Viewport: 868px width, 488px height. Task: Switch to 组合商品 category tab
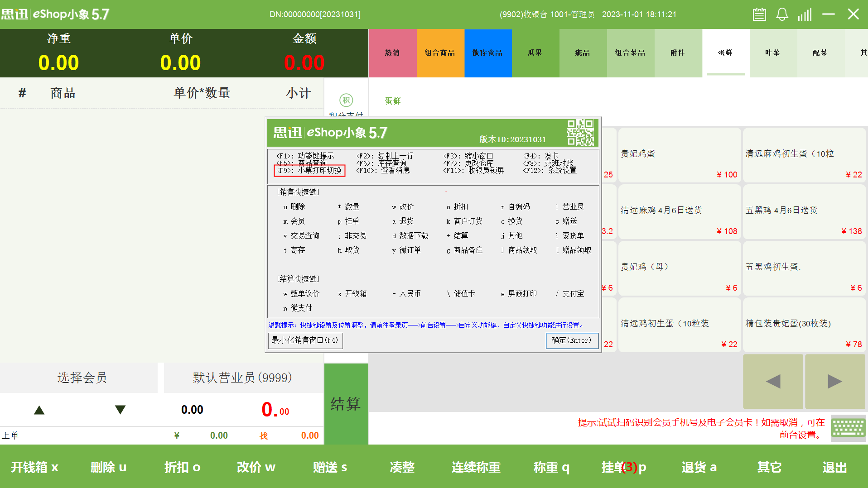(440, 53)
